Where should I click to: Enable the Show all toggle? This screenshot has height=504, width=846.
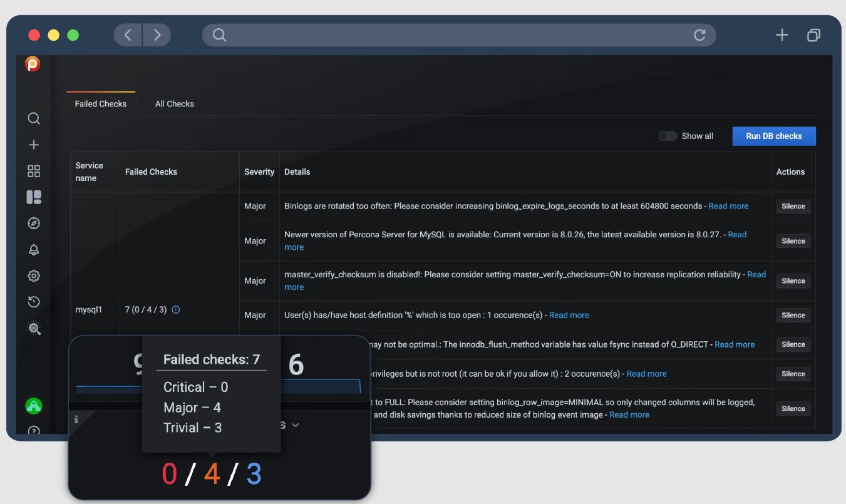(667, 136)
